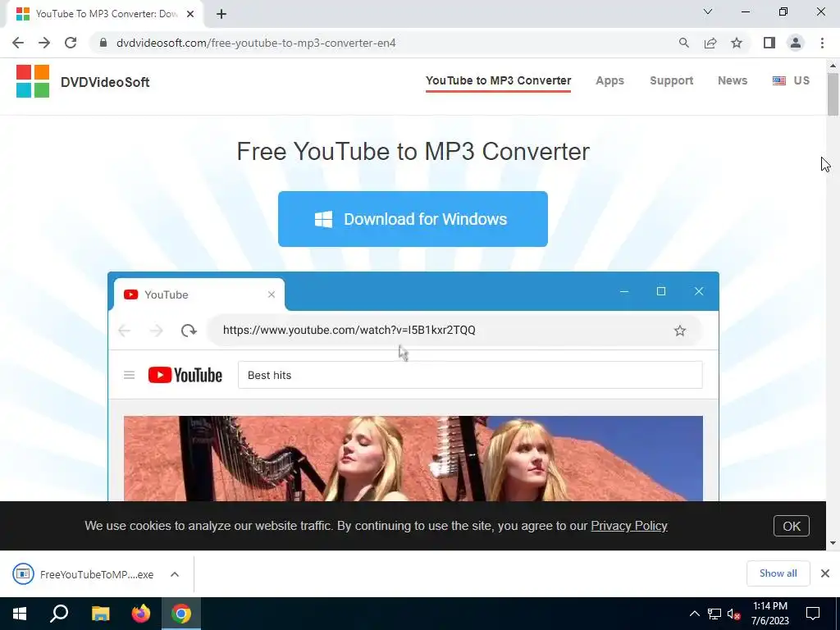The height and width of the screenshot is (630, 840).
Task: Open the Support menu item
Action: click(x=671, y=80)
